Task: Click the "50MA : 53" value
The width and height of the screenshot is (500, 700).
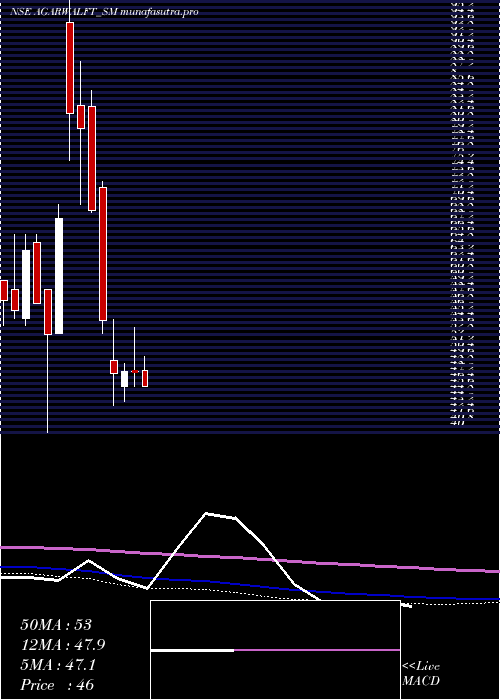Action: (x=56, y=625)
